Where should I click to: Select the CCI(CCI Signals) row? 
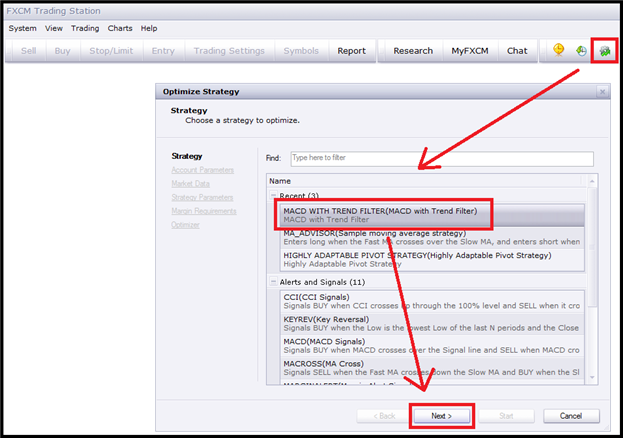coord(432,301)
